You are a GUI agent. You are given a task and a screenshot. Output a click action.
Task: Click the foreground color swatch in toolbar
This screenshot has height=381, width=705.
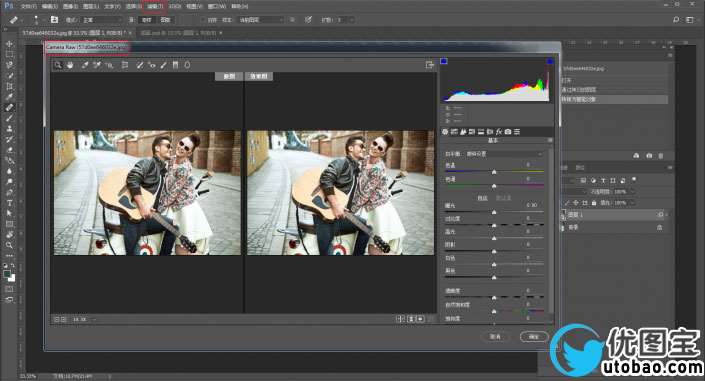(x=7, y=274)
